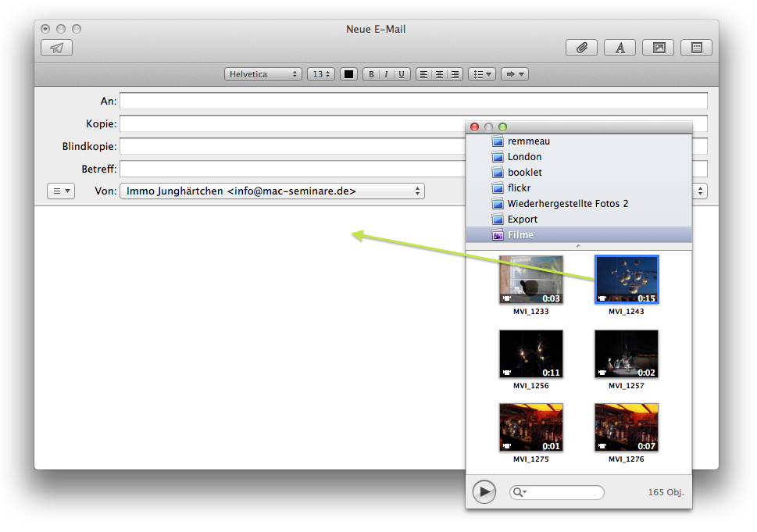Select the booklet album
This screenshot has width=757, height=532.
(578, 173)
